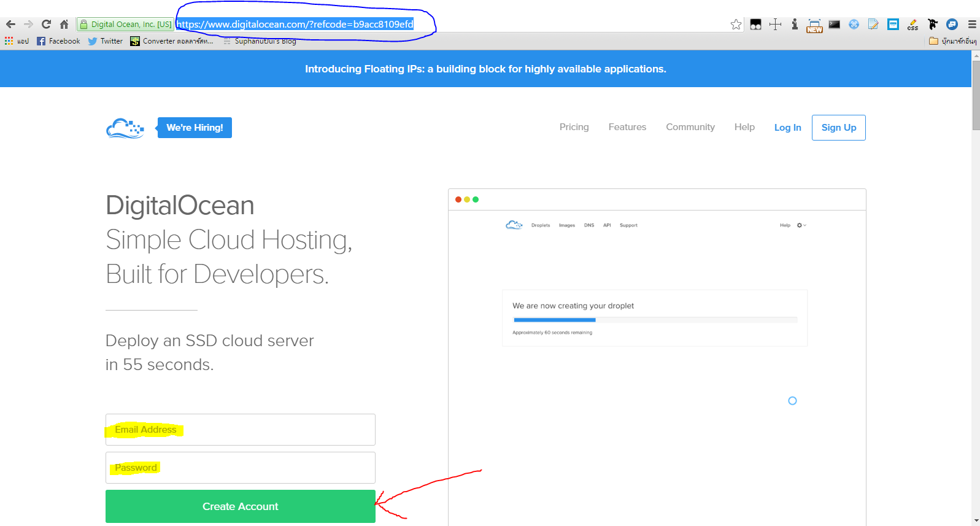Click the droplet creation progress bar

click(655, 320)
